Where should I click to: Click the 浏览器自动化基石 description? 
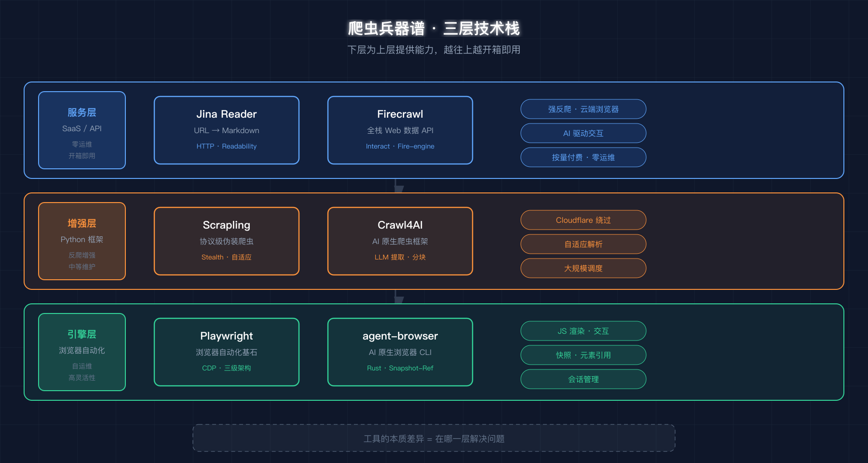tap(227, 352)
